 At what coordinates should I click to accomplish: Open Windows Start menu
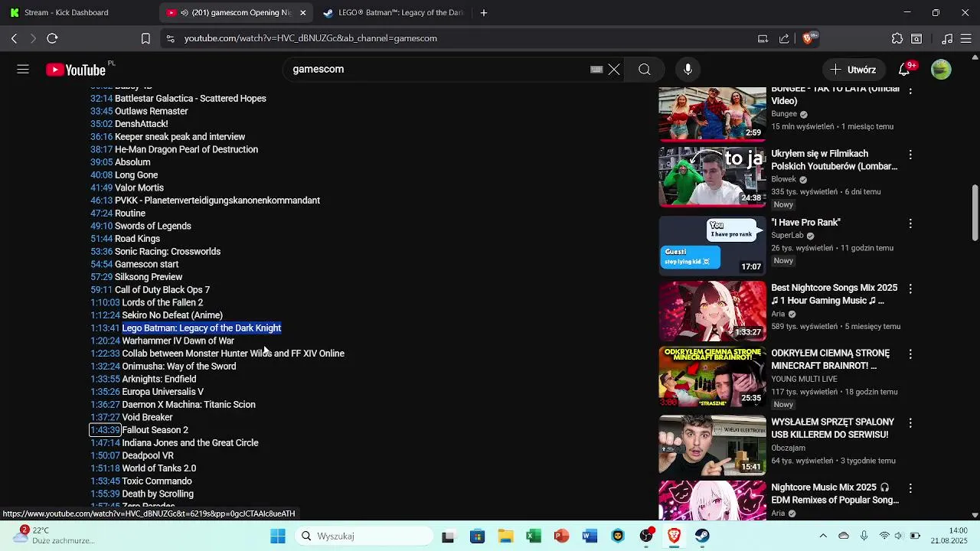(x=278, y=536)
